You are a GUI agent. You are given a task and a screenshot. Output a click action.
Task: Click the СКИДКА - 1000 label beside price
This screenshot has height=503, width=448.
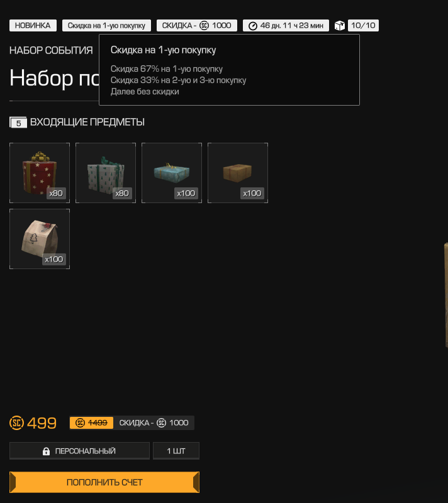click(x=154, y=423)
